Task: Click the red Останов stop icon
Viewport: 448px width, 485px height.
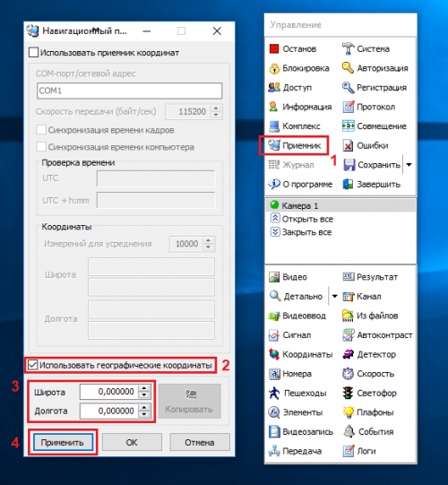Action: pyautogui.click(x=274, y=49)
